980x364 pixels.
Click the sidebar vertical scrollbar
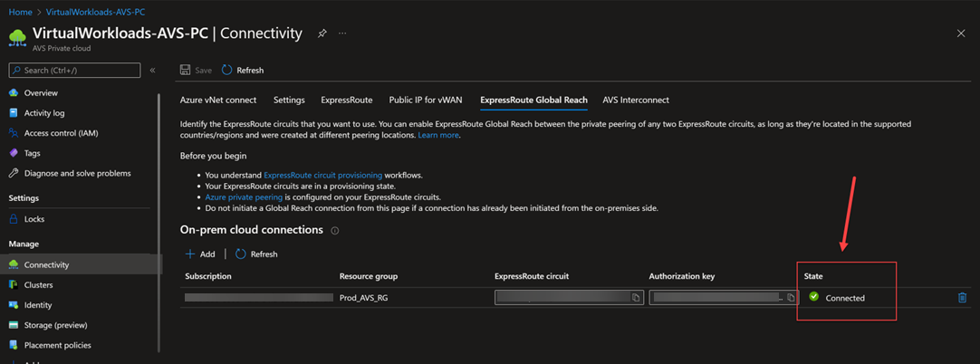(x=160, y=223)
